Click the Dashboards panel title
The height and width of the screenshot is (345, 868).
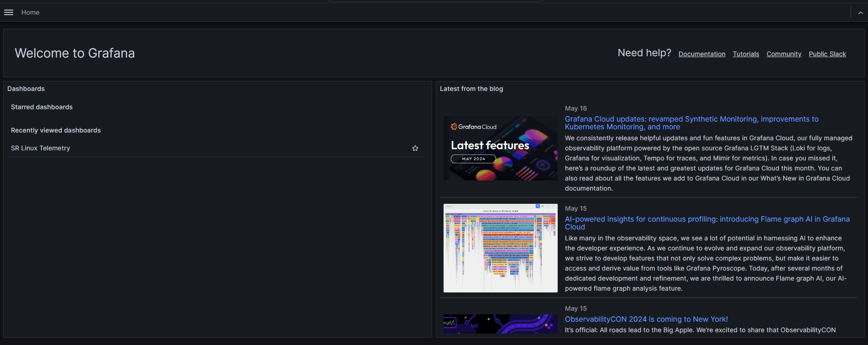pyautogui.click(x=26, y=89)
